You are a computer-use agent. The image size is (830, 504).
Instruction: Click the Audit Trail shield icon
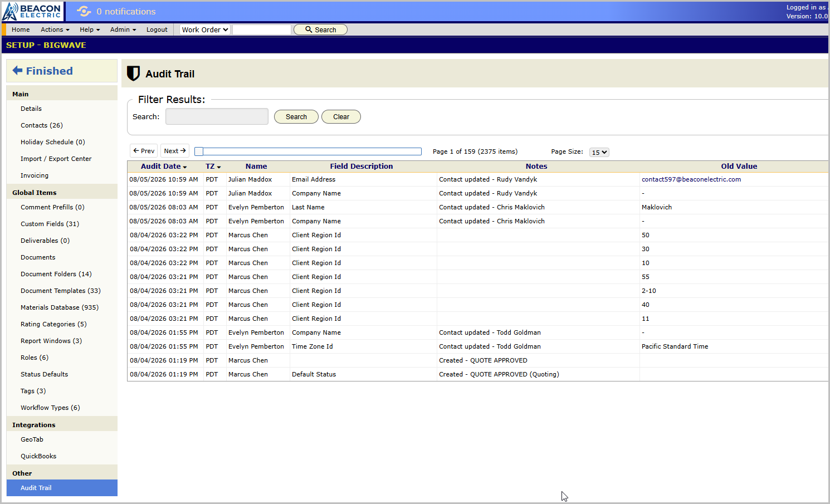[133, 74]
